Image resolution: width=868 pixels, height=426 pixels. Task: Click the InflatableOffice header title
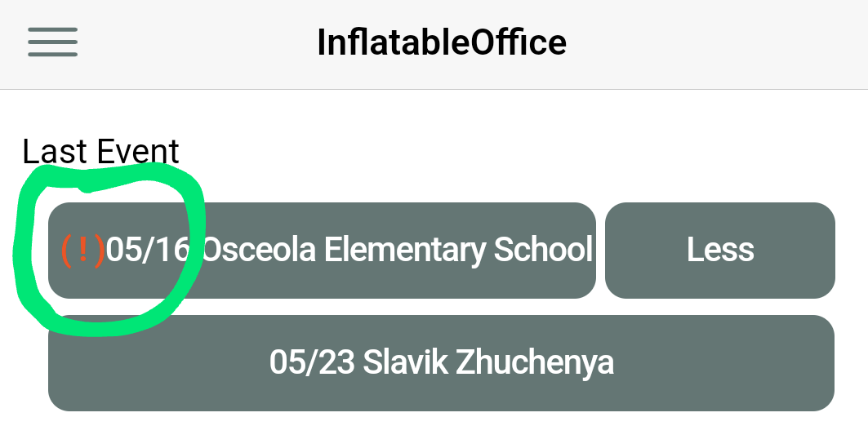coord(441,42)
